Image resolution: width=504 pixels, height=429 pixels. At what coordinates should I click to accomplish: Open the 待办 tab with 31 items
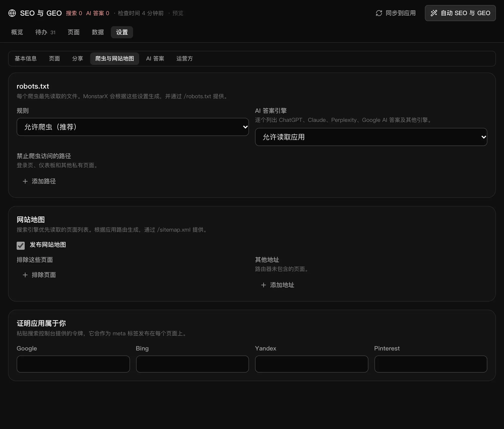click(x=45, y=32)
